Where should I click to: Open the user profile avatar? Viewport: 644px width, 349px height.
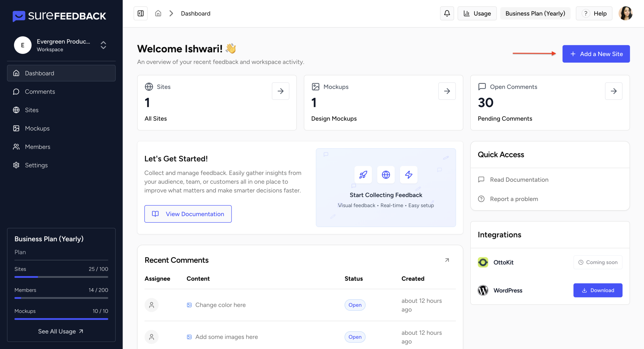625,13
